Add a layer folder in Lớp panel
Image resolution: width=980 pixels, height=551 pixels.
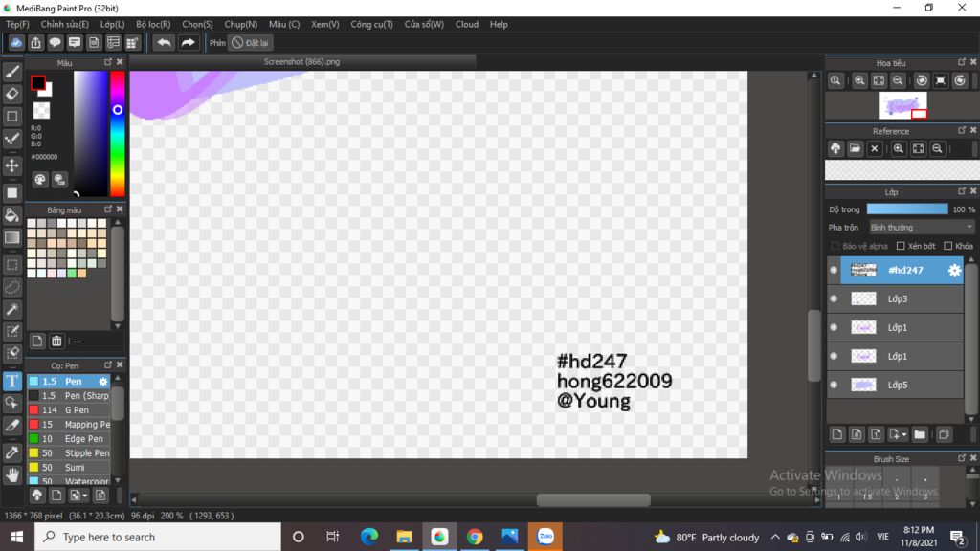click(920, 434)
